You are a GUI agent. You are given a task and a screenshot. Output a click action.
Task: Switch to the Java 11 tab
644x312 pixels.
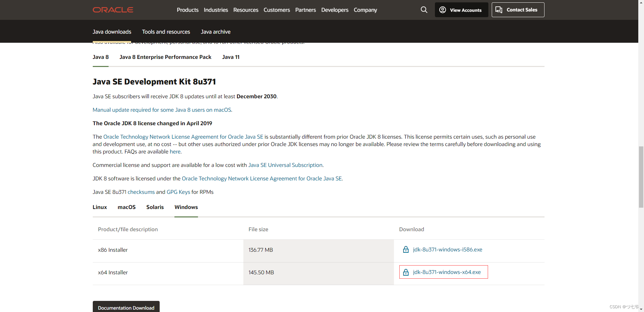(231, 57)
